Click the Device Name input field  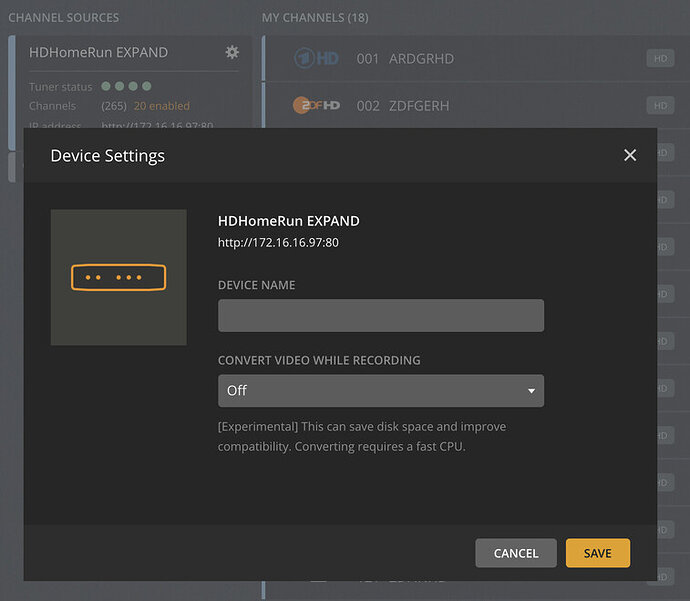click(381, 315)
